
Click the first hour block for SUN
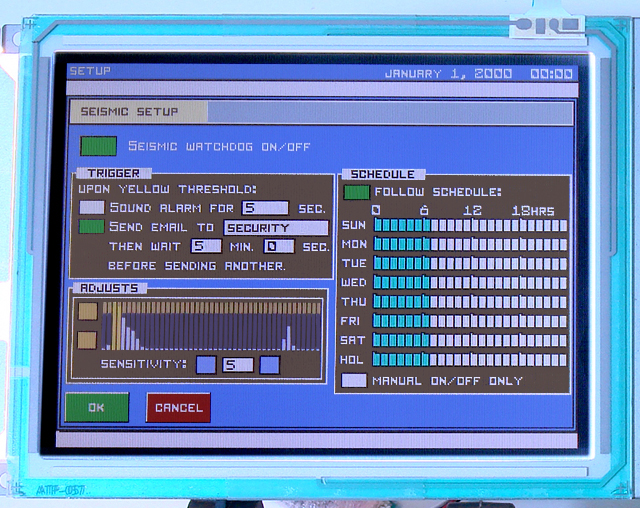pyautogui.click(x=378, y=226)
